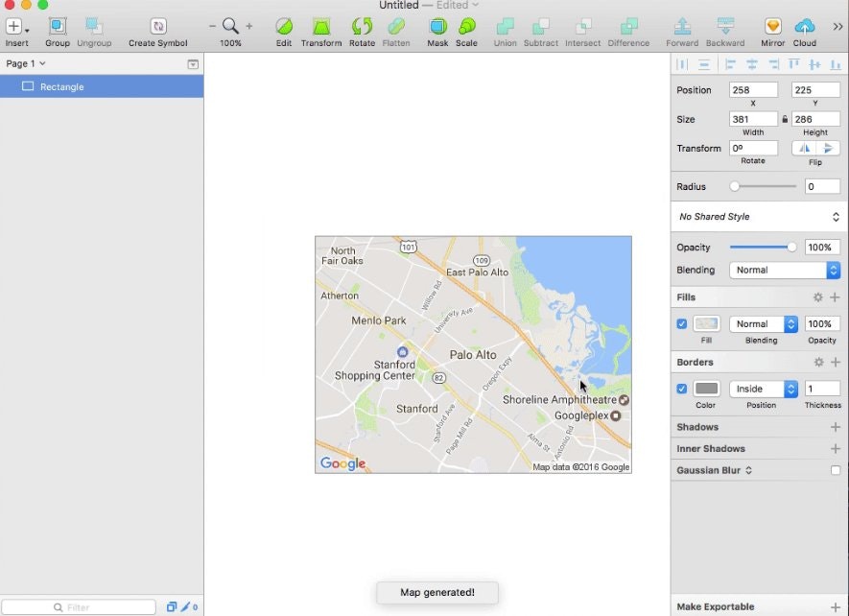The width and height of the screenshot is (849, 616).
Task: Toggle the size aspect ratio lock
Action: 785,119
